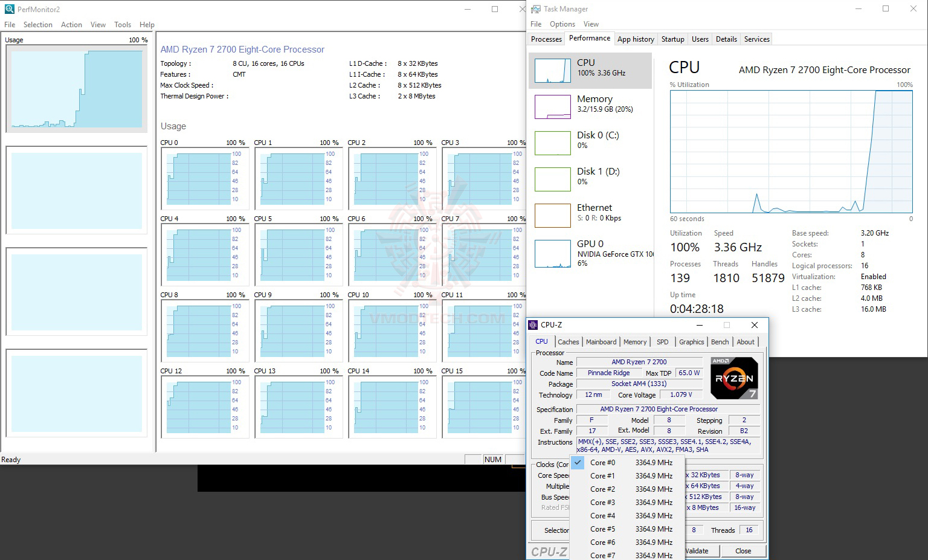Choose Core #5 in CPU-Z core list
Viewport: 928px width, 560px height.
tap(627, 529)
